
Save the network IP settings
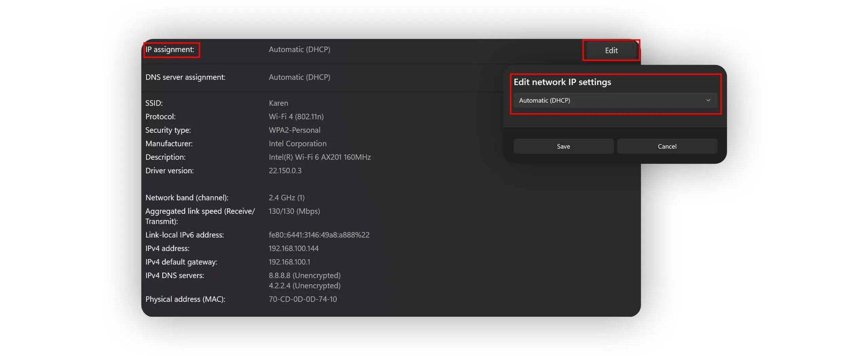(x=563, y=146)
